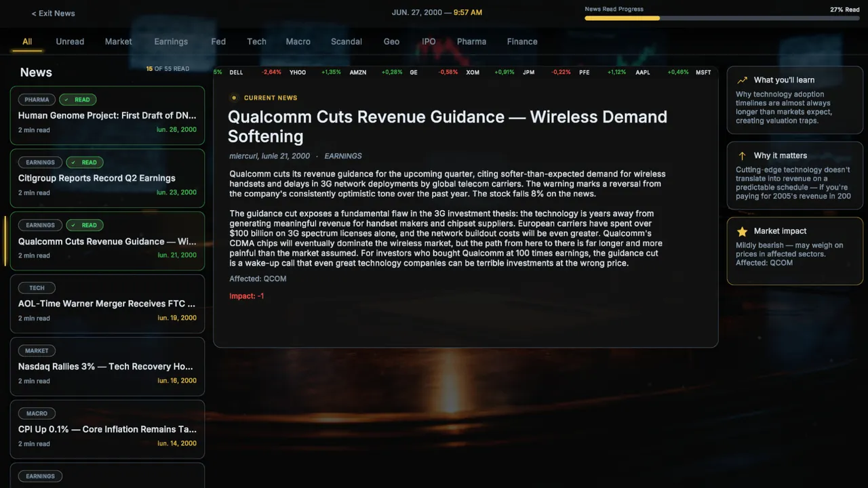Click the Impact: -1 indicator

pos(247,296)
